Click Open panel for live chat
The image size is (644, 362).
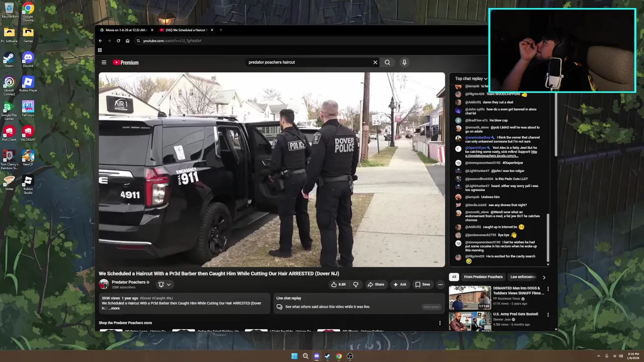431,307
